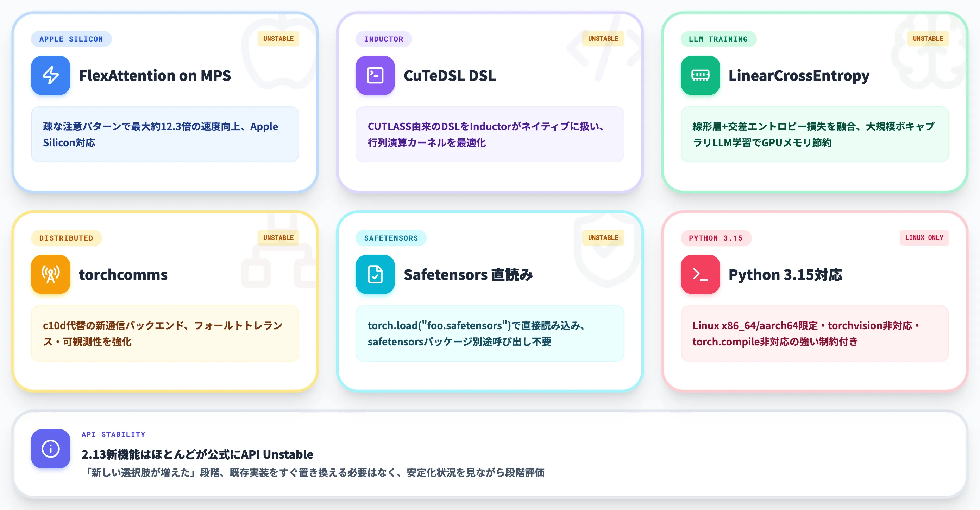
Task: Click the indigo info circle API Stability icon
Action: point(51,449)
